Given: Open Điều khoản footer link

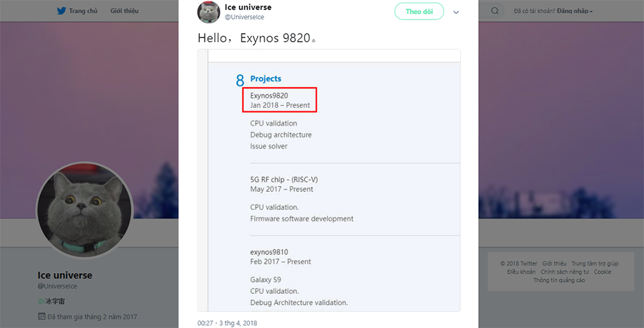Looking at the screenshot, I should pyautogui.click(x=521, y=272).
